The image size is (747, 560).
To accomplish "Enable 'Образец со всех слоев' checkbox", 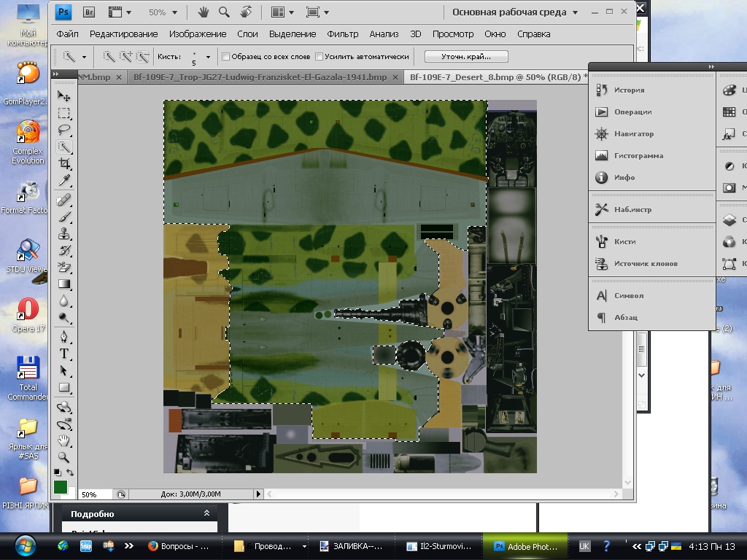I will [x=226, y=57].
